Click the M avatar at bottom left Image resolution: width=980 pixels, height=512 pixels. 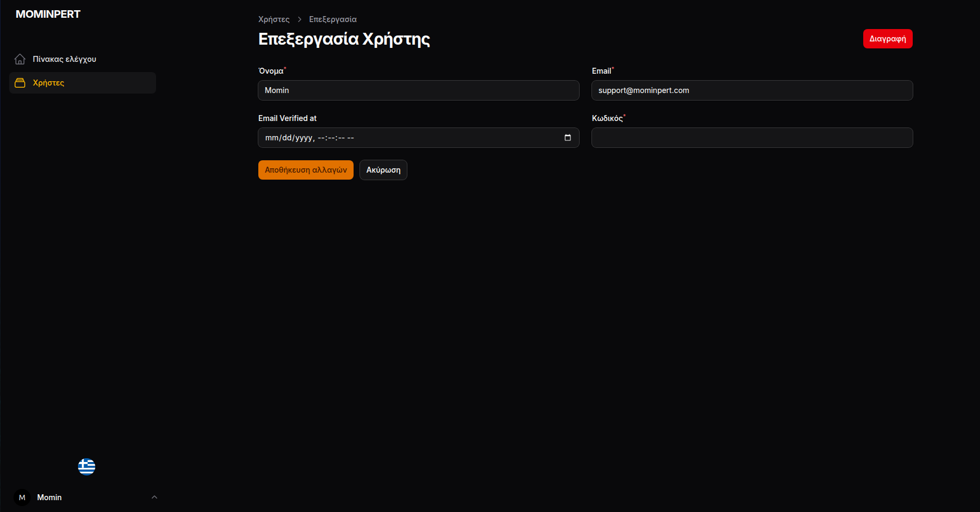click(22, 497)
